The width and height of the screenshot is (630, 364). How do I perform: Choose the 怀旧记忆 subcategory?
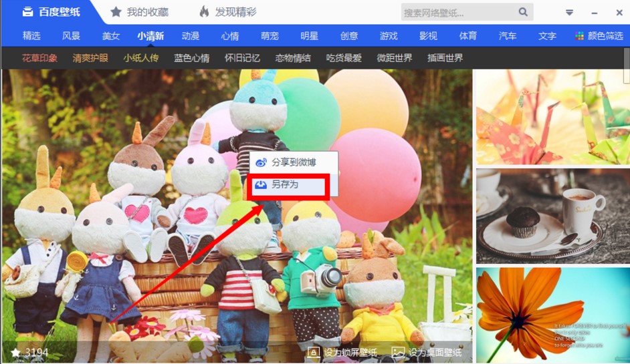click(242, 58)
